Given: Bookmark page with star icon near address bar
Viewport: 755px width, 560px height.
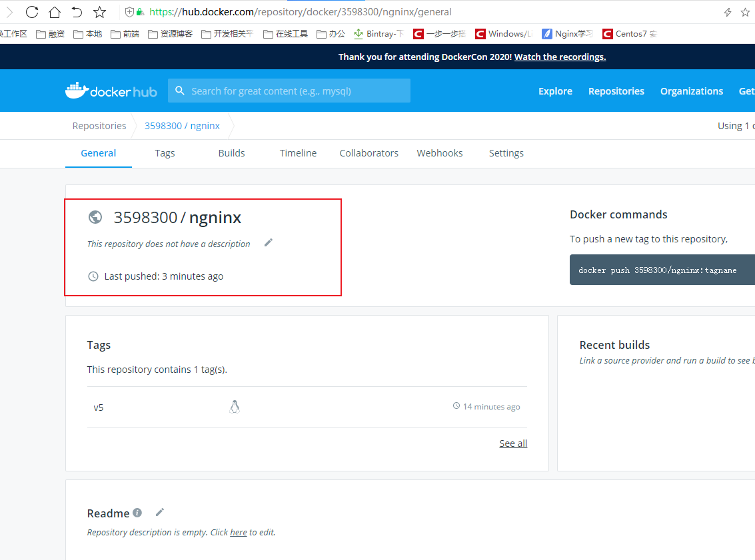Looking at the screenshot, I should 100,12.
